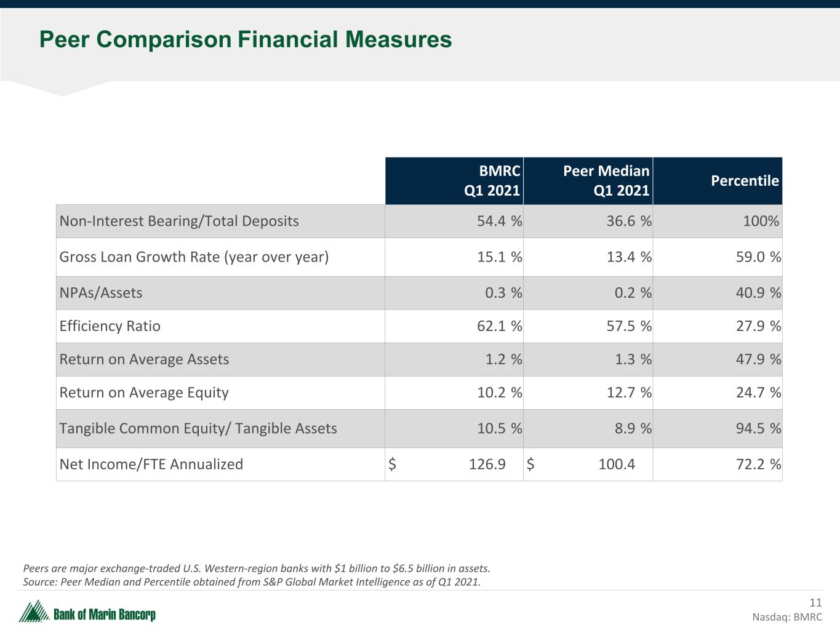Click the 94.5 % percentile cell
Viewport: 840px width, 630px height.
tap(758, 428)
